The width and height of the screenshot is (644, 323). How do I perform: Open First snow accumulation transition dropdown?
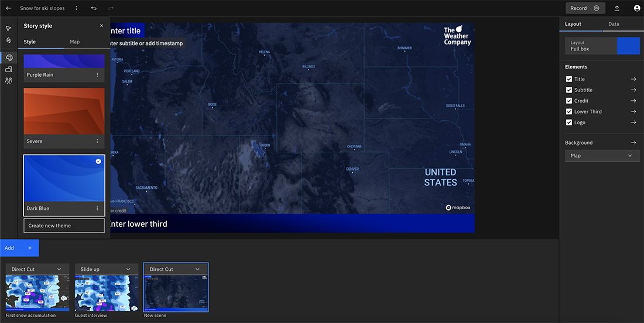click(37, 269)
